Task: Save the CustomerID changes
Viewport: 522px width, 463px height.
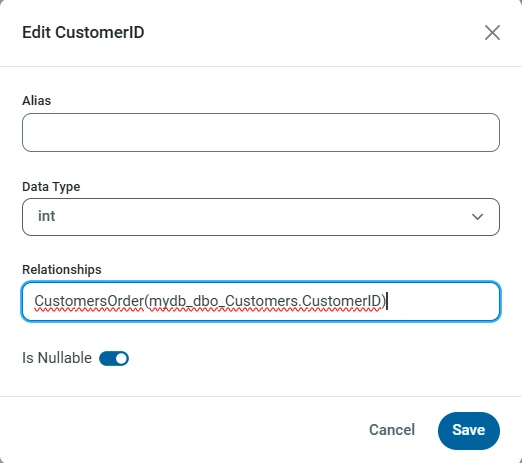Action: 468,430
